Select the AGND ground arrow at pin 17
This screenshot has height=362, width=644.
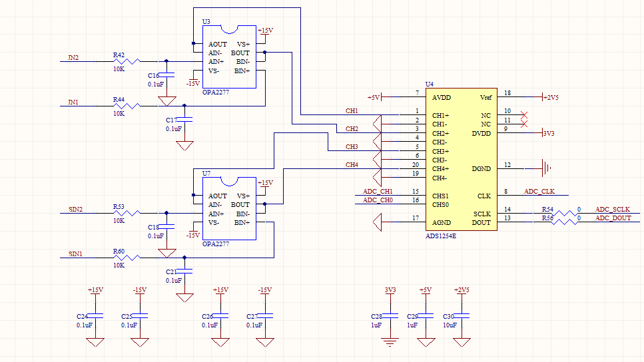(x=378, y=222)
